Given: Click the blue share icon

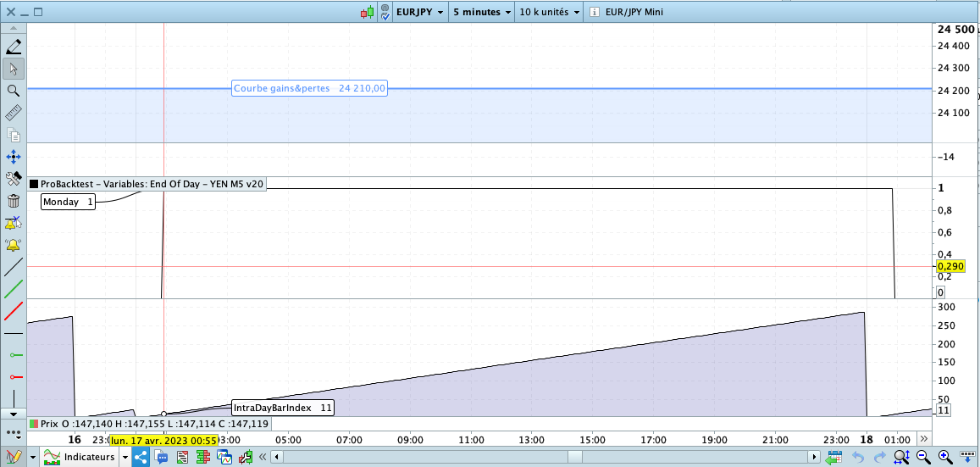Looking at the screenshot, I should [x=141, y=457].
